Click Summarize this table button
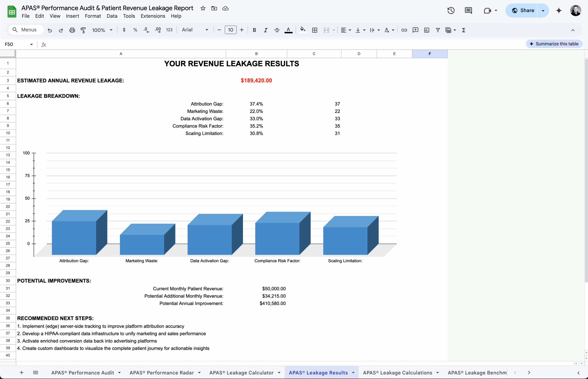Viewport: 588px width, 379px height. (554, 44)
